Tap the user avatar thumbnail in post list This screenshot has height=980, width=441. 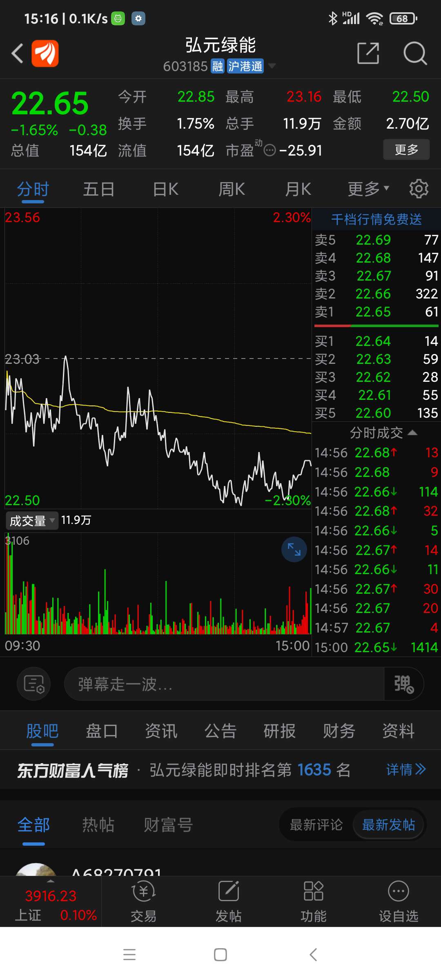36,870
